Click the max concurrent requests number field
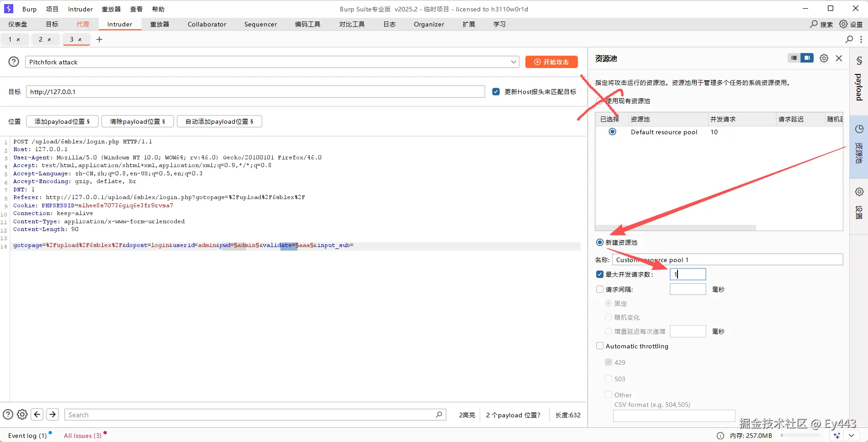868x442 pixels. [688, 274]
